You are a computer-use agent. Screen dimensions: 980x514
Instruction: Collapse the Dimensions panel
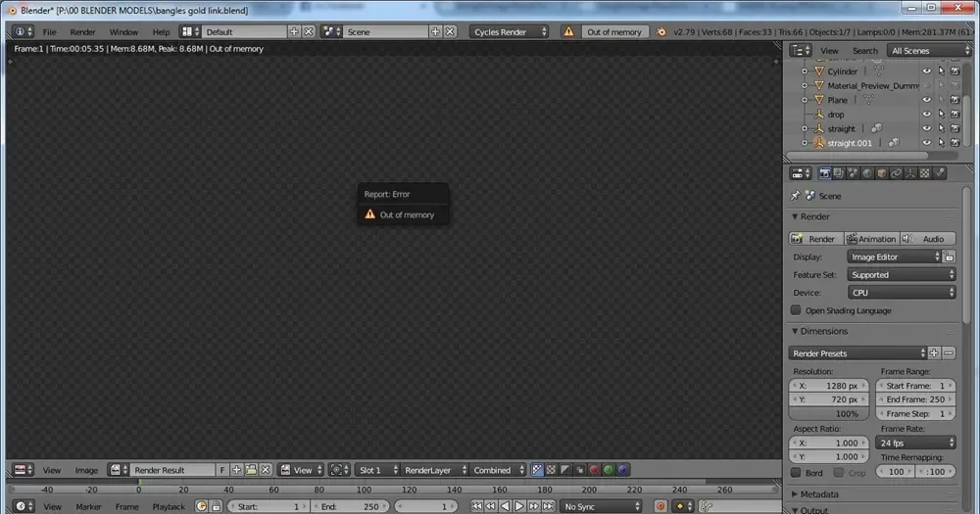[x=795, y=331]
